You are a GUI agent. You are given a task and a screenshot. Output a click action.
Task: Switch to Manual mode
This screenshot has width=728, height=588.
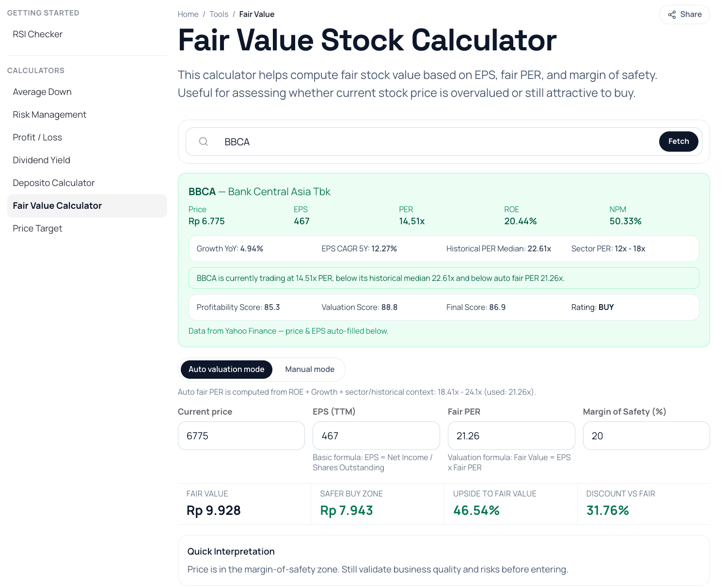310,369
